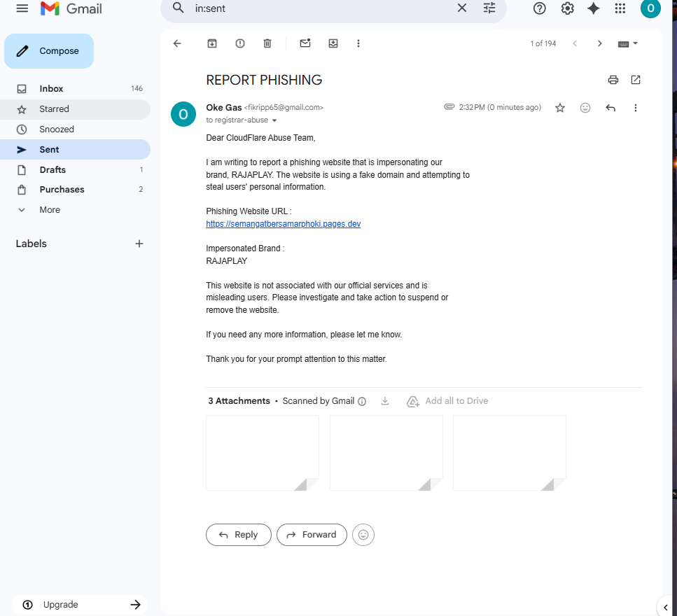
Task: Star the REPORT PHISHING message
Action: coord(560,108)
